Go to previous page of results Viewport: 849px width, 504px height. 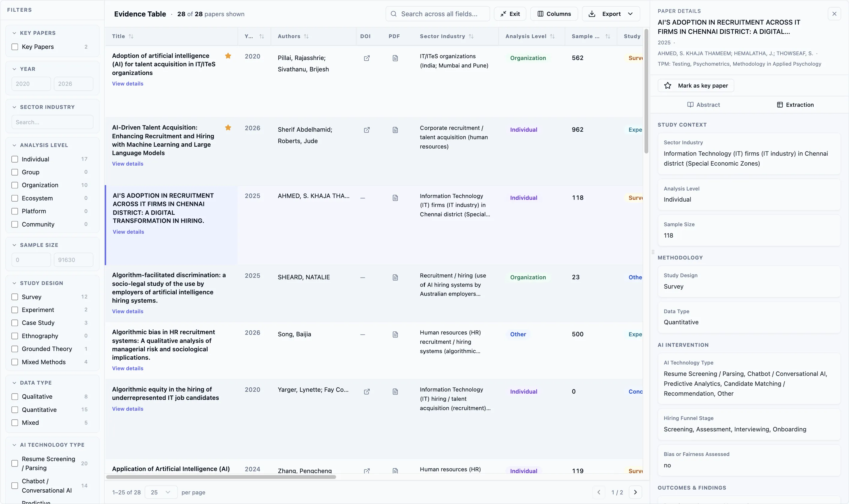599,492
